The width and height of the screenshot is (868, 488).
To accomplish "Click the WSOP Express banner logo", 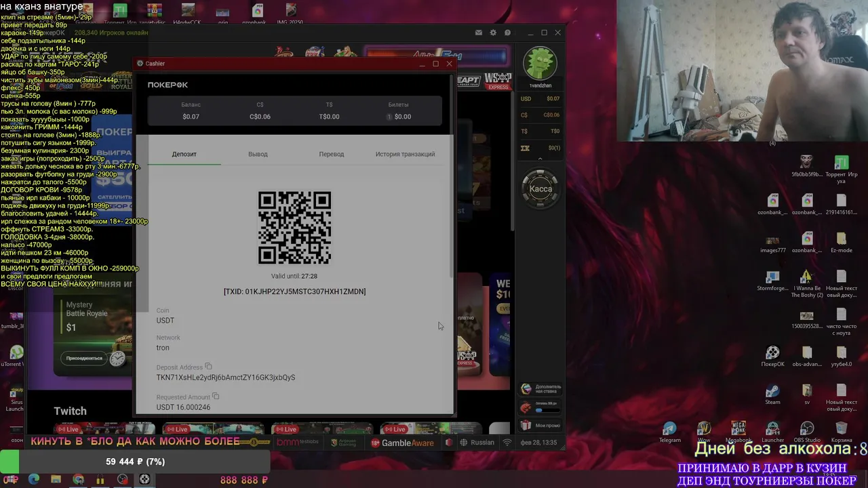I will coord(498,81).
